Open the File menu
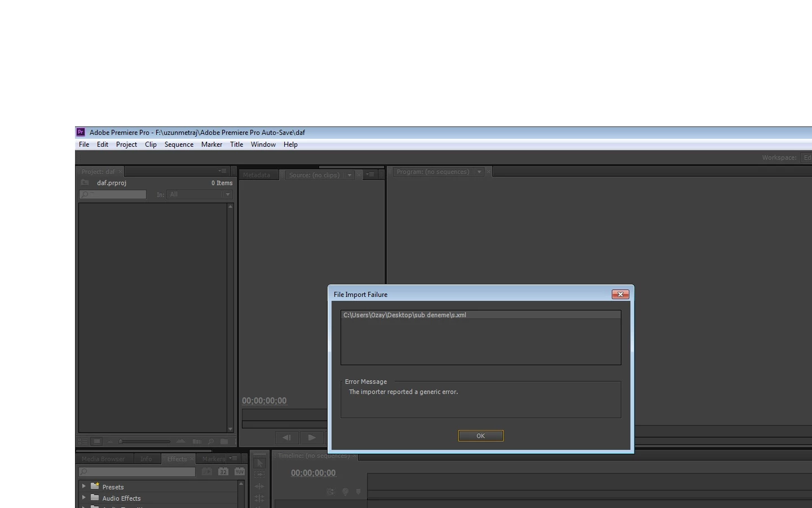The width and height of the screenshot is (812, 508). [84, 144]
